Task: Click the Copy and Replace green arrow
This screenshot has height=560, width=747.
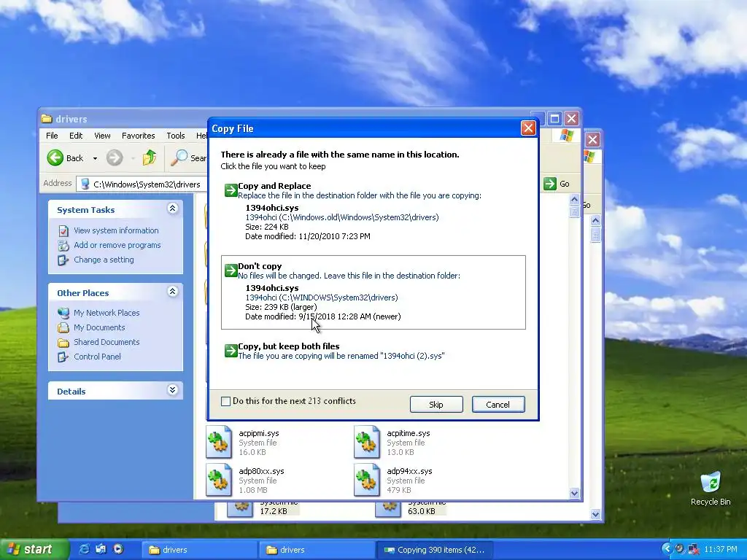Action: pyautogui.click(x=231, y=190)
